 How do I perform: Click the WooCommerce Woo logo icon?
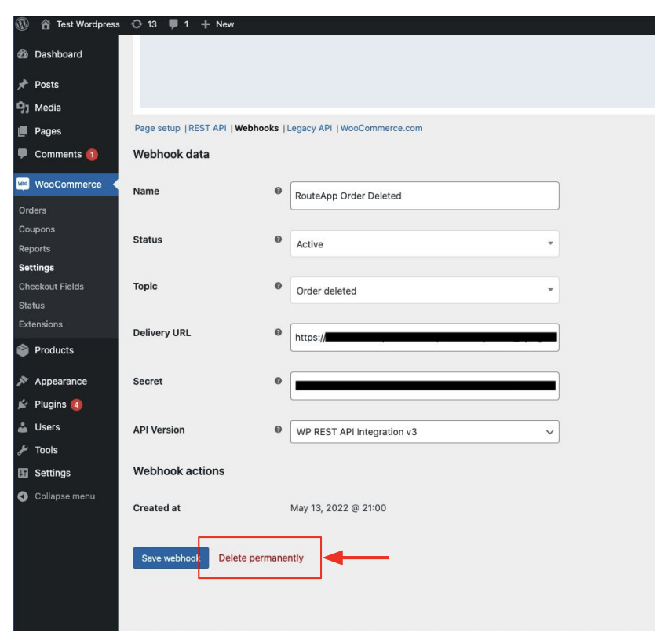point(23,185)
